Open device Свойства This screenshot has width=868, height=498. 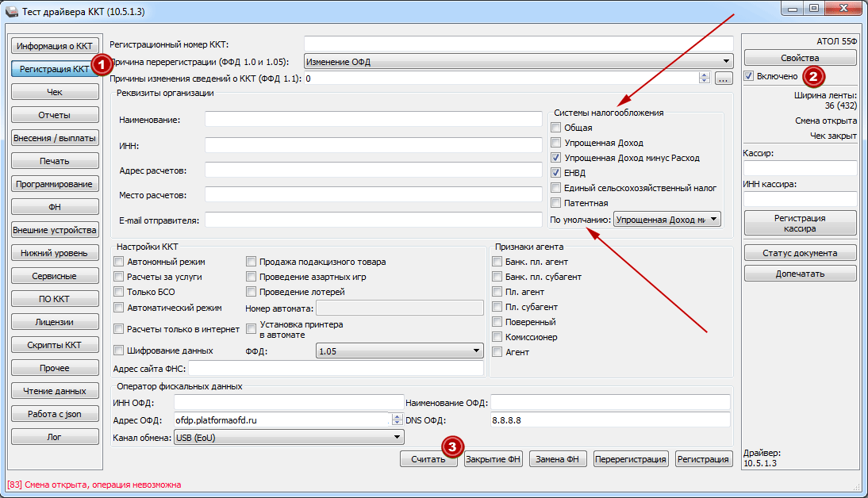tap(800, 58)
